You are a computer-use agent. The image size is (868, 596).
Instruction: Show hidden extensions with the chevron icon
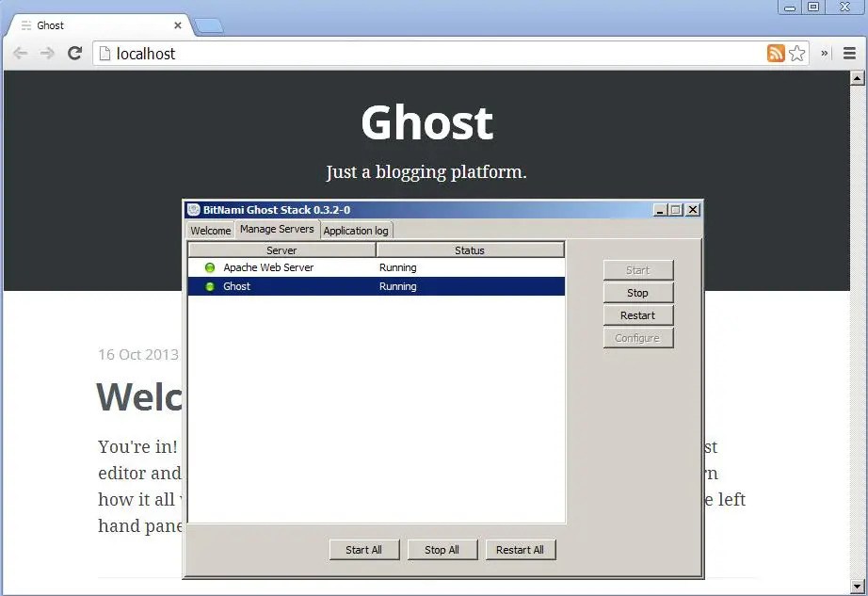coord(825,53)
